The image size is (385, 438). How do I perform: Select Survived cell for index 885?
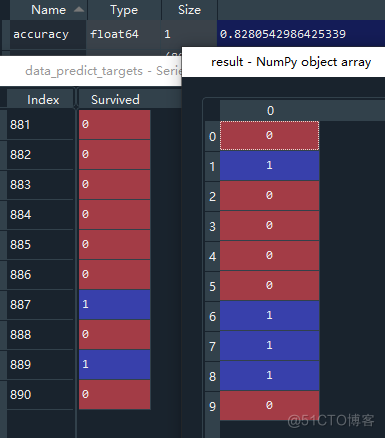(x=115, y=245)
